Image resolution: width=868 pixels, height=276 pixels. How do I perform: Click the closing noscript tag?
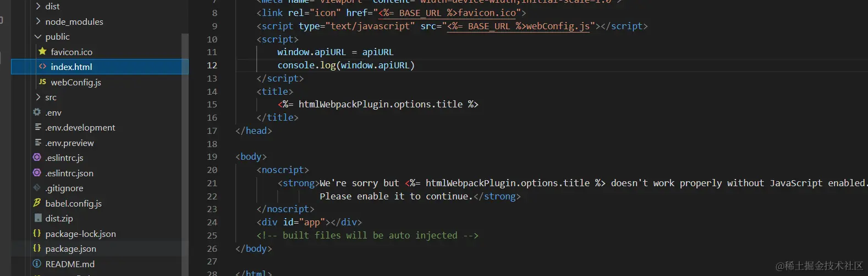[x=285, y=209]
